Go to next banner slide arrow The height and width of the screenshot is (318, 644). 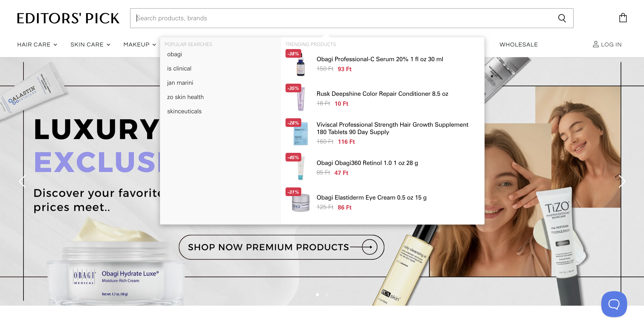622,181
